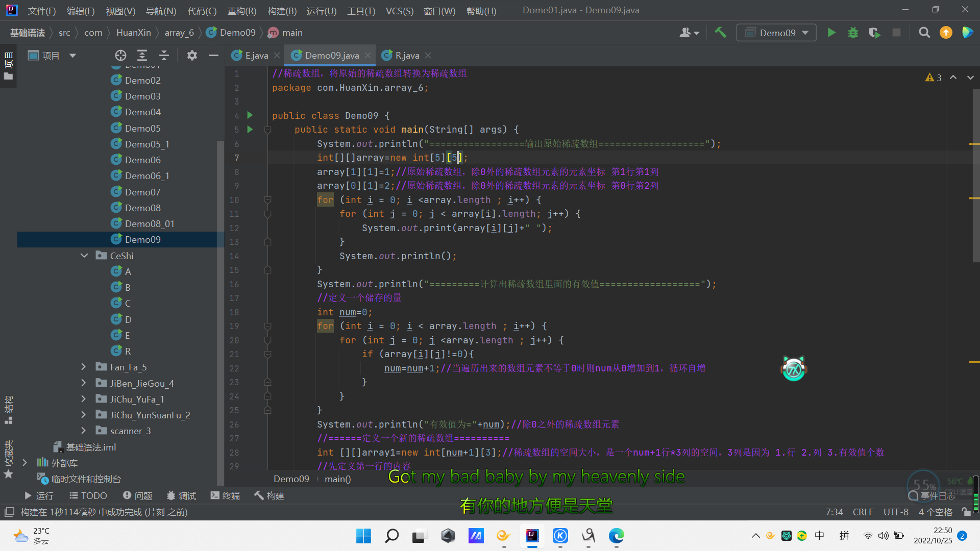Start debugging with the bug icon
Viewport: 980px width, 551px height.
click(x=853, y=33)
